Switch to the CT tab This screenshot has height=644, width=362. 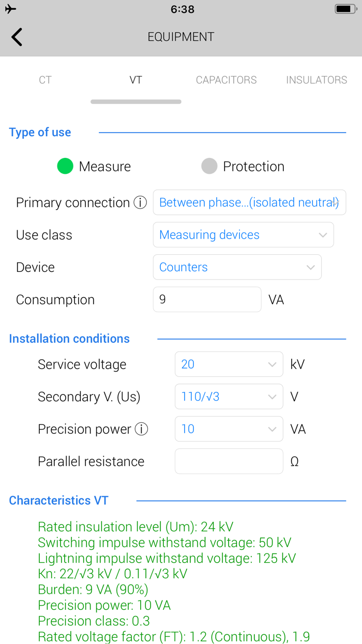point(45,80)
